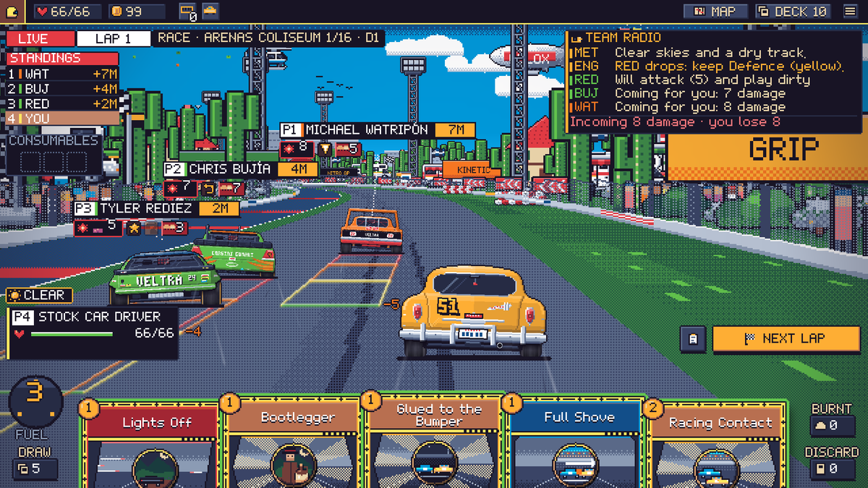Image resolution: width=868 pixels, height=488 pixels.
Task: Open the Draw pile counter 5
Action: 35,468
